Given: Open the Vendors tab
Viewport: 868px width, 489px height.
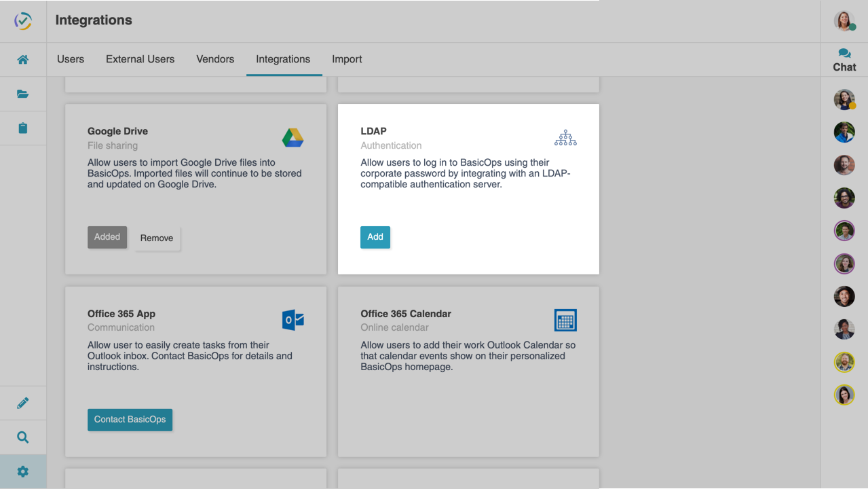Looking at the screenshot, I should coord(215,59).
